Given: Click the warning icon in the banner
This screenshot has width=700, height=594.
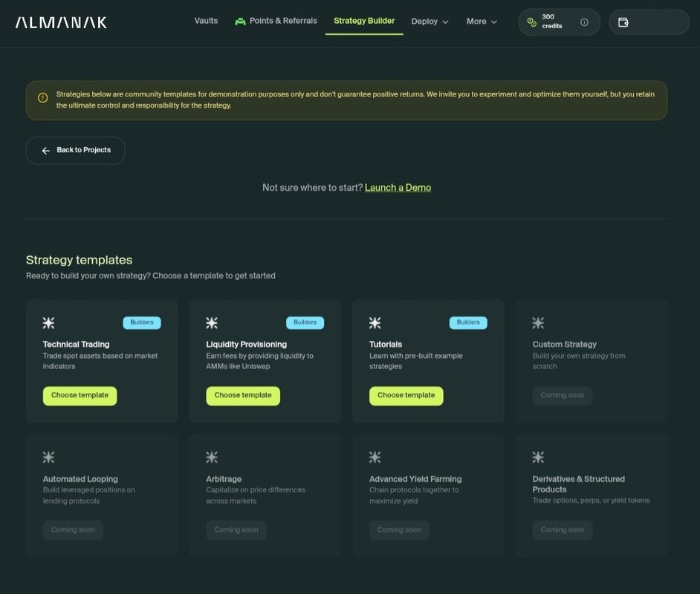Looking at the screenshot, I should (x=42, y=98).
